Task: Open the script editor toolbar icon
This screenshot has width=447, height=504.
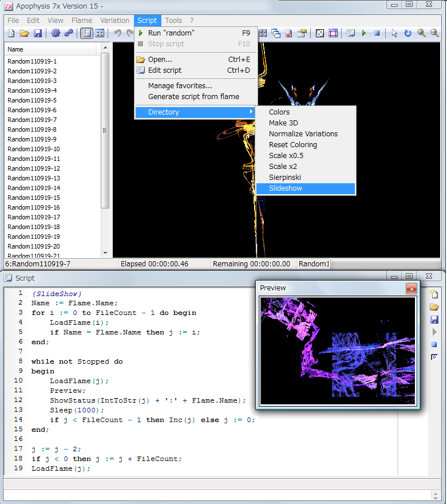Action: coord(350,33)
